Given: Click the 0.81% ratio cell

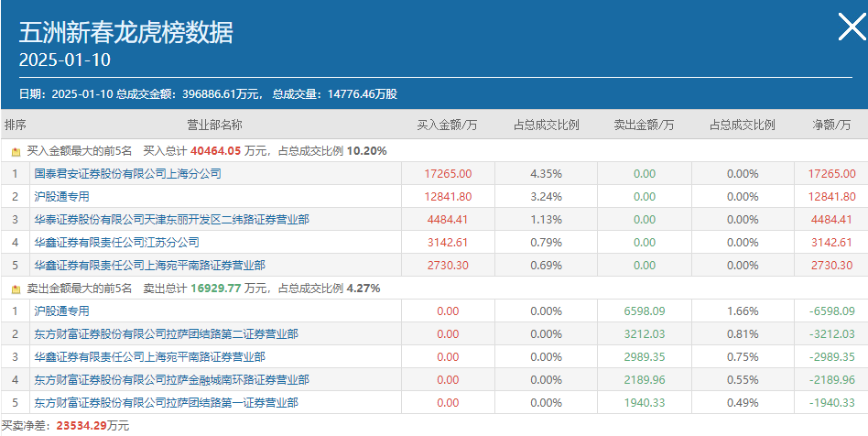Looking at the screenshot, I should pyautogui.click(x=743, y=334).
